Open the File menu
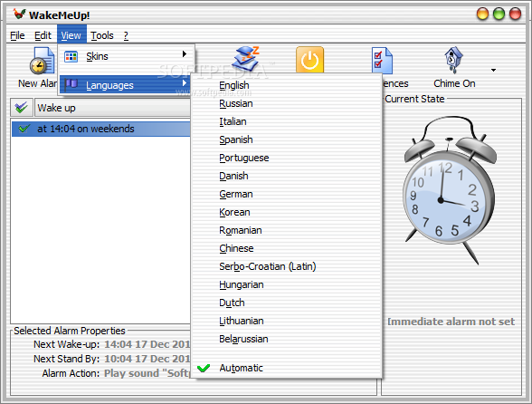Screen dimensions: 532x404 (x=17, y=35)
